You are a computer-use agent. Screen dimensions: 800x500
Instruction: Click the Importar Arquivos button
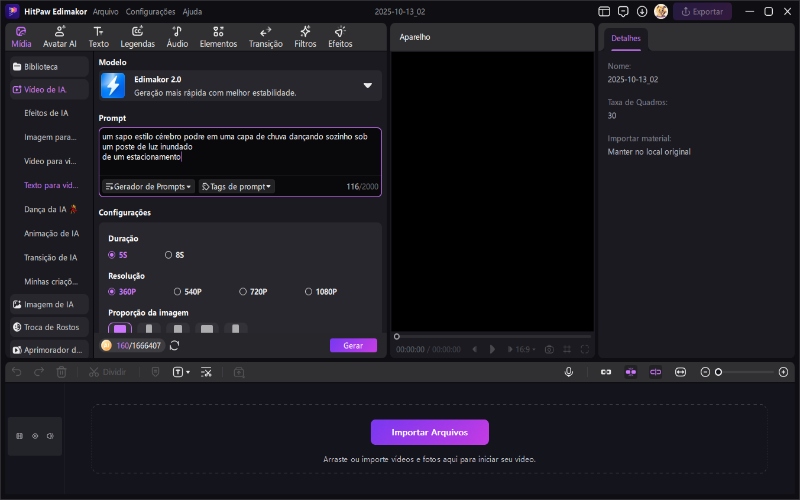tap(429, 432)
